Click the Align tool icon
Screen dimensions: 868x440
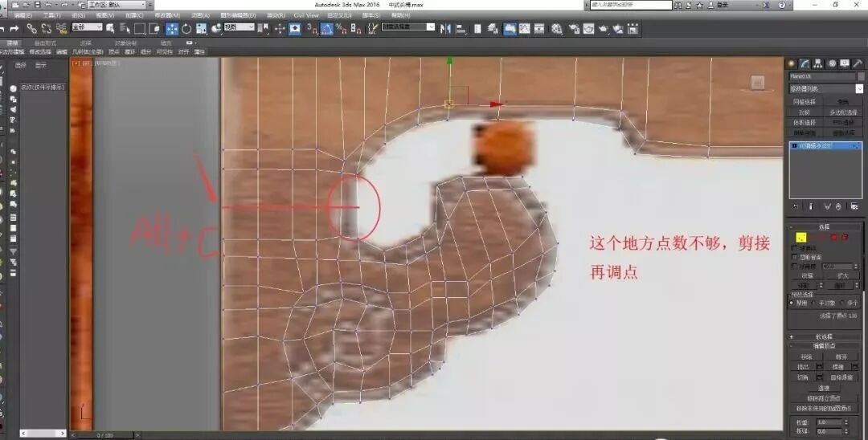click(x=461, y=29)
